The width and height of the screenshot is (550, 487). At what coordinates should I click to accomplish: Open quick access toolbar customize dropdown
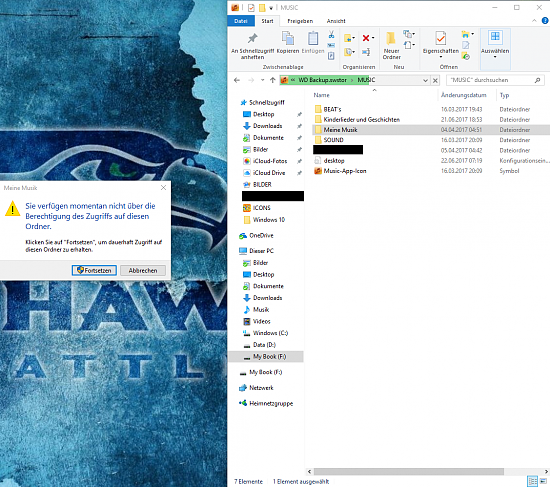271,8
